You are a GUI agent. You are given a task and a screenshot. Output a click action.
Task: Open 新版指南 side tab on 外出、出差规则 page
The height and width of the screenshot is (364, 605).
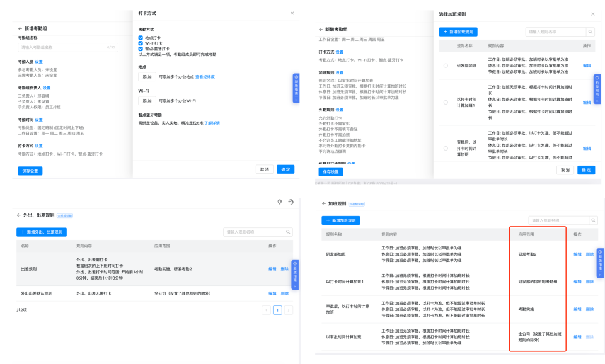[x=295, y=275]
